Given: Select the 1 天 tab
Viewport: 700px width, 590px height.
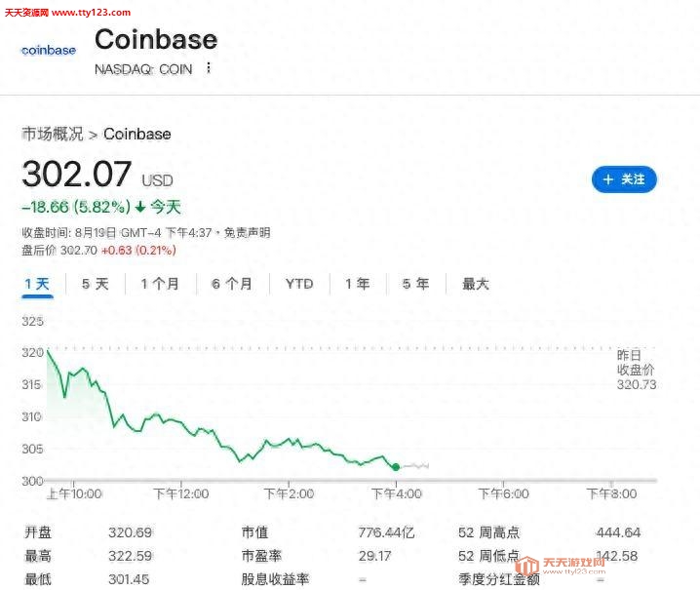Looking at the screenshot, I should (37, 284).
